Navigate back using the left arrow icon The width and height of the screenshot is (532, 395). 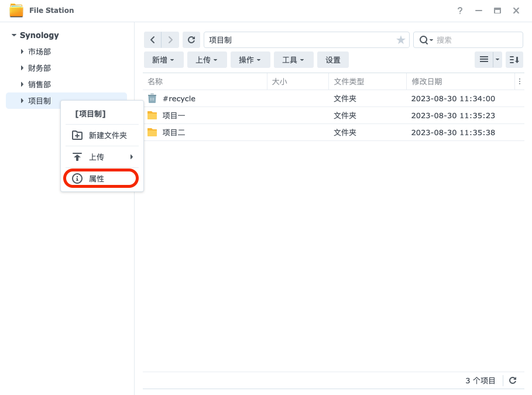[153, 40]
